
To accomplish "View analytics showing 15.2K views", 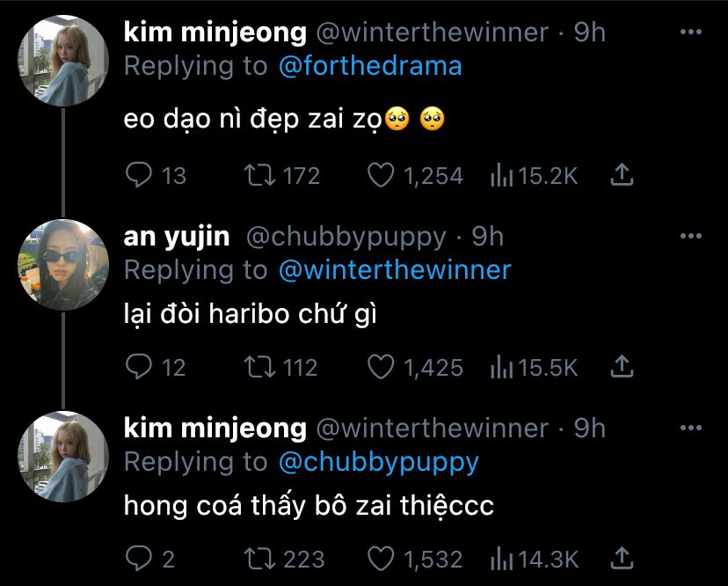I will coord(501,175).
